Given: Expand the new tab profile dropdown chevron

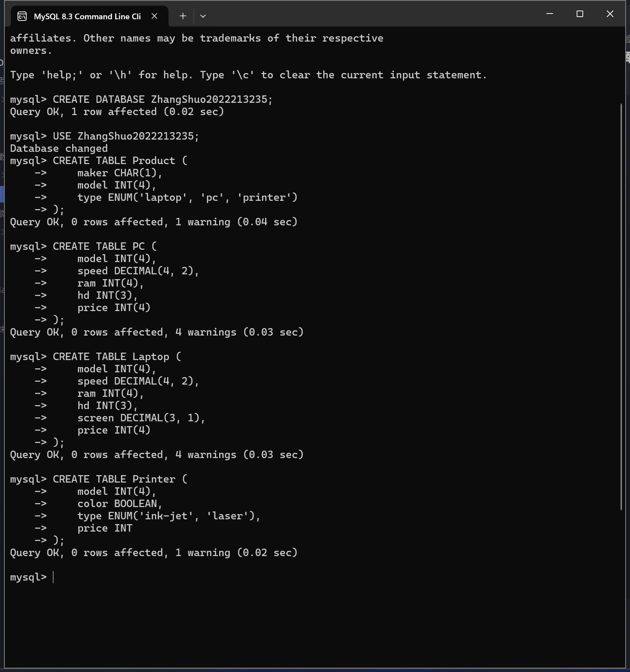Looking at the screenshot, I should tap(203, 16).
